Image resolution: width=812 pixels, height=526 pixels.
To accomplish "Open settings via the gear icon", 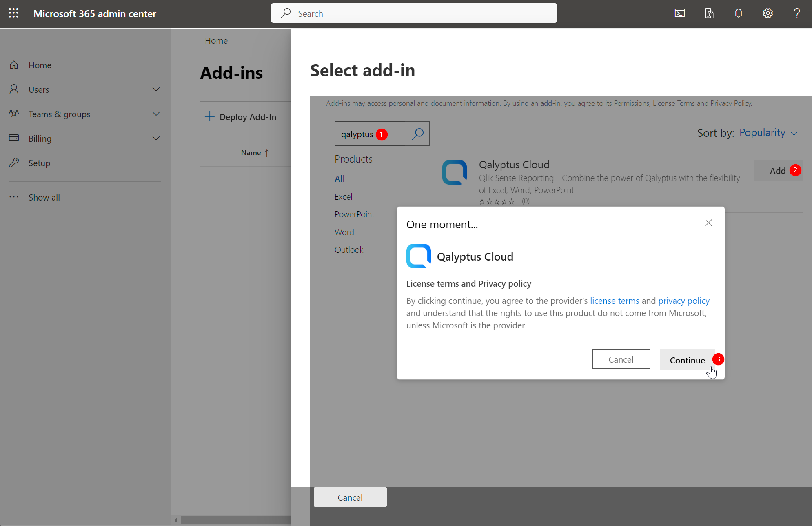I will click(x=768, y=13).
